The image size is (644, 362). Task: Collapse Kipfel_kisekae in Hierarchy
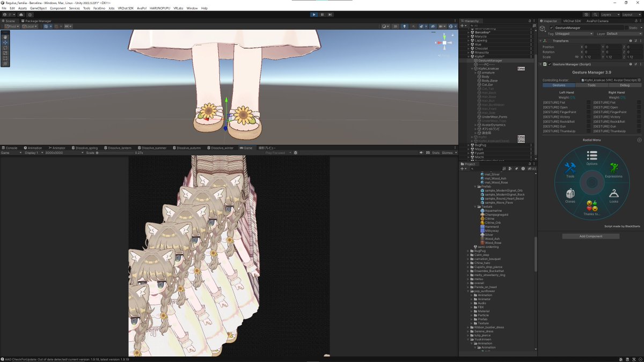[472, 69]
